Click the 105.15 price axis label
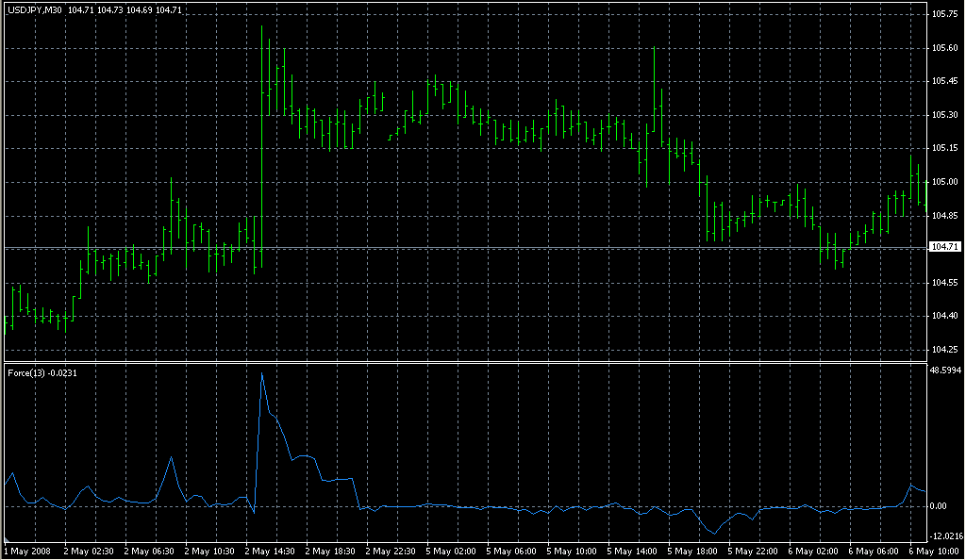966x560 pixels. [945, 148]
